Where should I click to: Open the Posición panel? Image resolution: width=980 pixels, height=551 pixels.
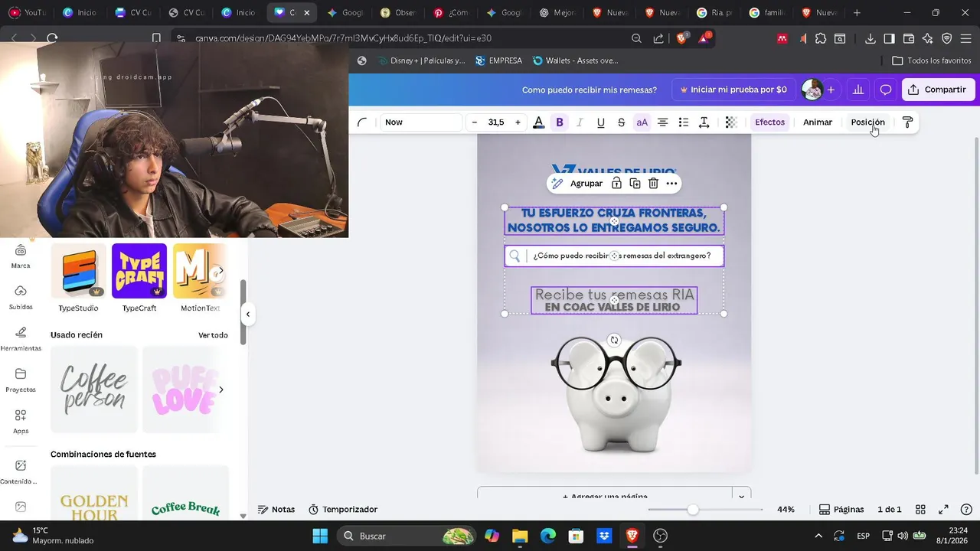(x=867, y=122)
